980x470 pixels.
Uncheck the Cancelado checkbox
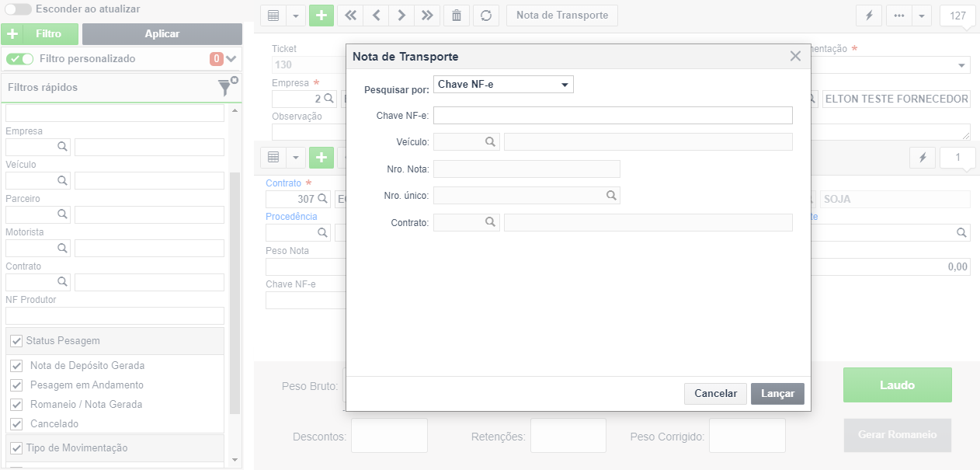tap(15, 424)
